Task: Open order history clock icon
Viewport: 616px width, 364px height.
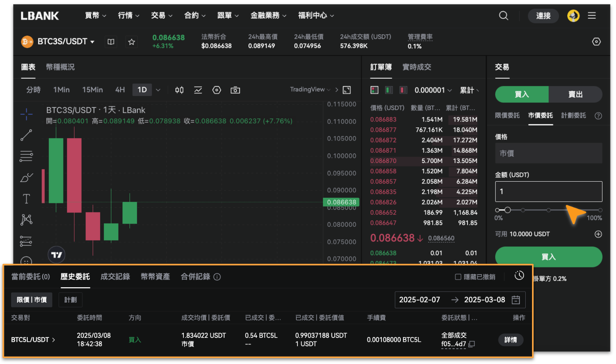Action: [x=519, y=275]
